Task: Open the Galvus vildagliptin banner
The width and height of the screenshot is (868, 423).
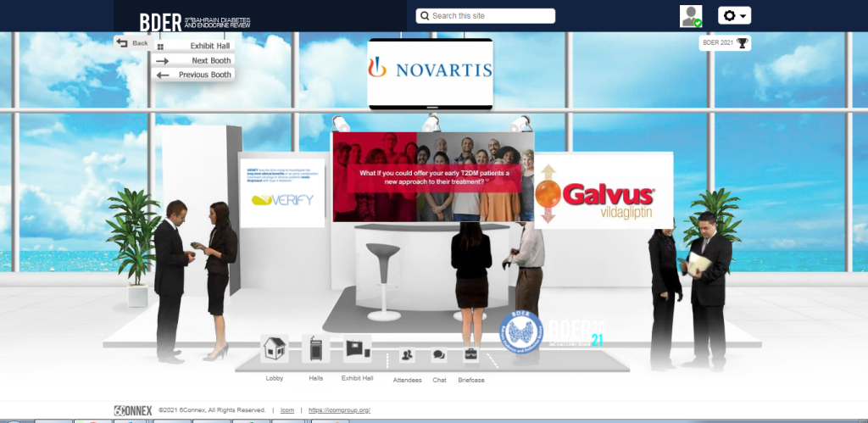Action: point(603,191)
